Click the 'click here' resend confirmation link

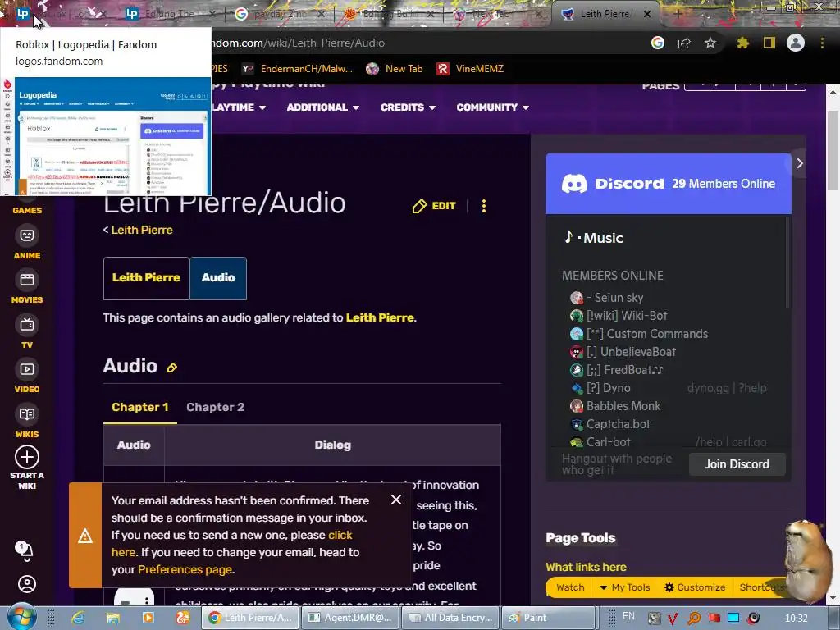tap(232, 544)
